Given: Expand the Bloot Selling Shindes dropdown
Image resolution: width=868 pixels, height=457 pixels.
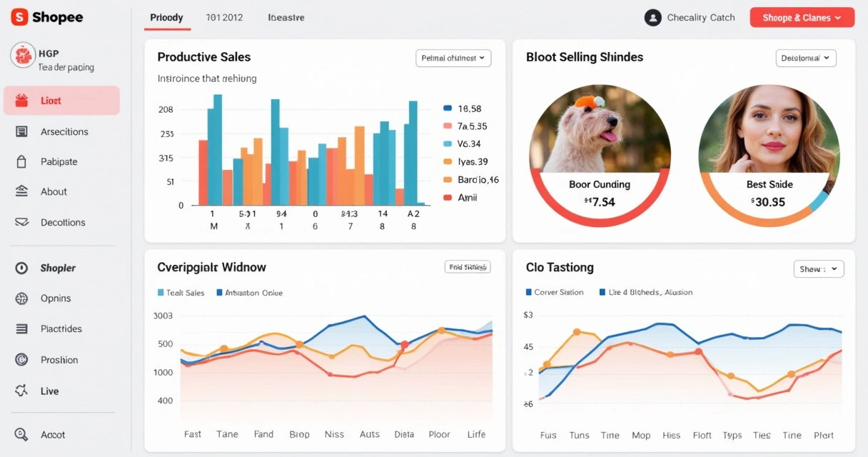Looking at the screenshot, I should [x=806, y=58].
